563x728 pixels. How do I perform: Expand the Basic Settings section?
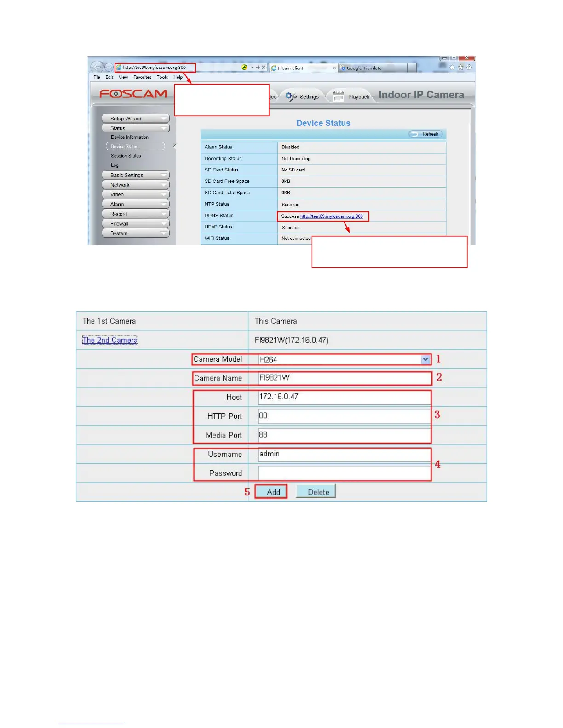click(136, 175)
